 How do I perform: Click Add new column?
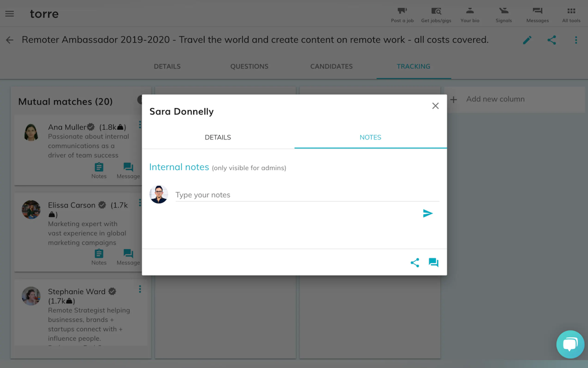coord(495,99)
